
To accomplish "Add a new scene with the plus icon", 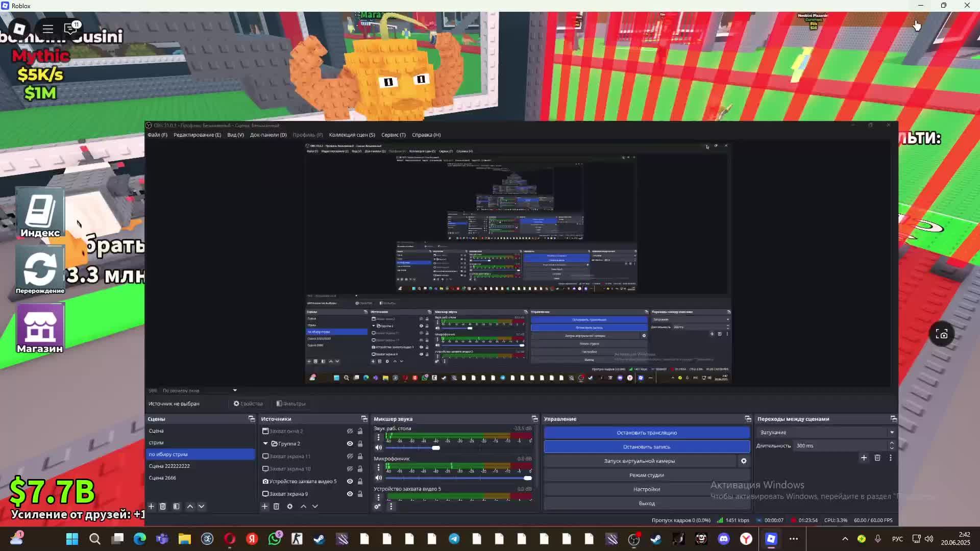I will coord(151,506).
